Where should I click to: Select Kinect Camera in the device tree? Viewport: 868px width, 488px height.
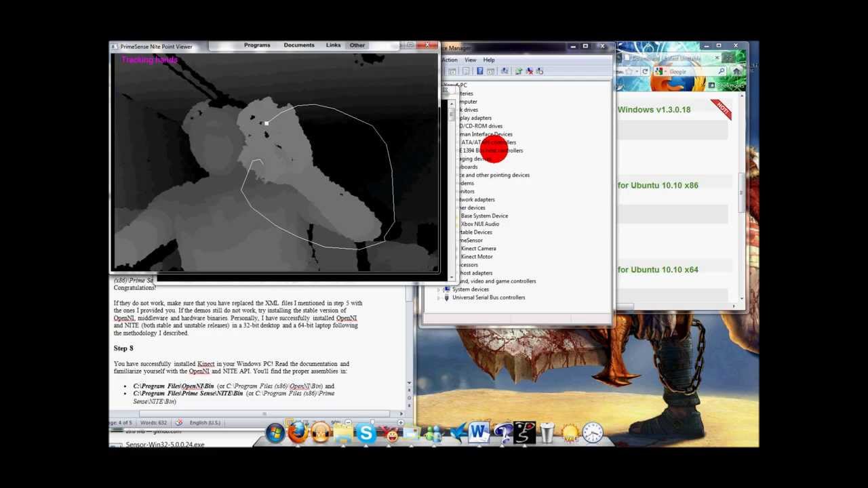point(478,248)
